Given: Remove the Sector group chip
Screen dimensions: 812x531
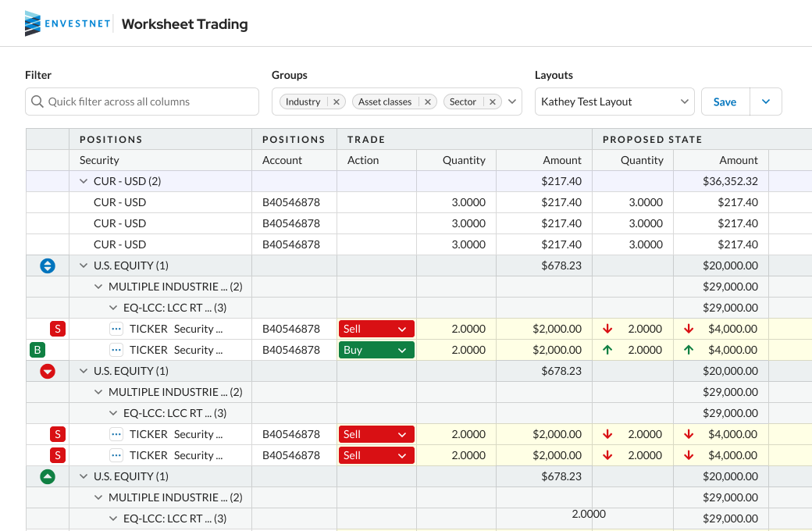Looking at the screenshot, I should point(492,102).
